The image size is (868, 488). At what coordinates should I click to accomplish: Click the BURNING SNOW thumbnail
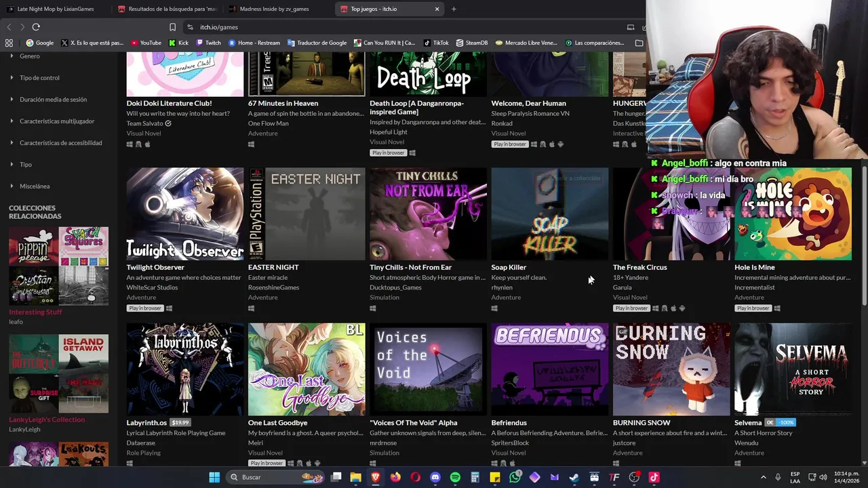pyautogui.click(x=671, y=369)
